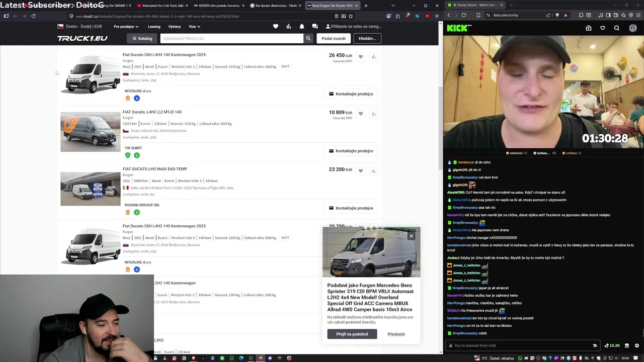Open Brave Shields icon in the Kick window
Viewport: 644px width, 362px height.
click(x=557, y=15)
